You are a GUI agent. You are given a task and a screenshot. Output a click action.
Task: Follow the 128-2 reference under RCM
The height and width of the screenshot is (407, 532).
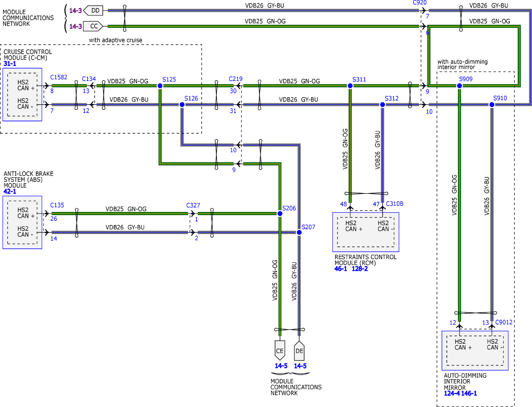pos(360,269)
